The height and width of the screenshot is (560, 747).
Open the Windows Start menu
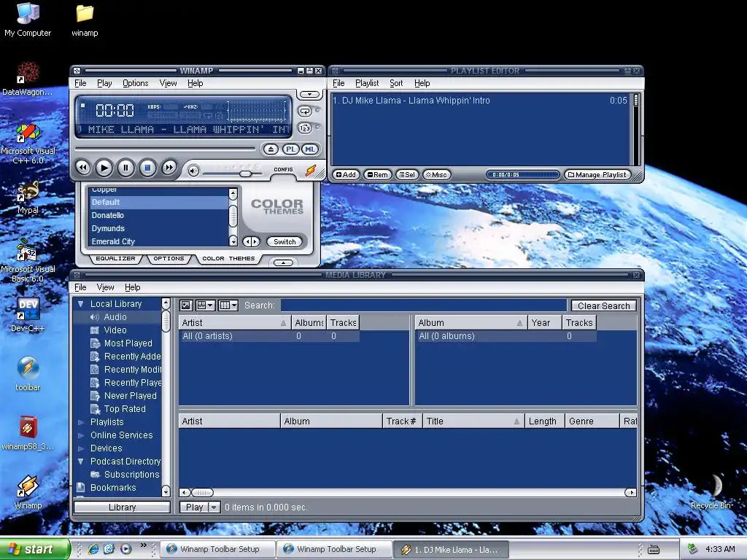pyautogui.click(x=34, y=549)
